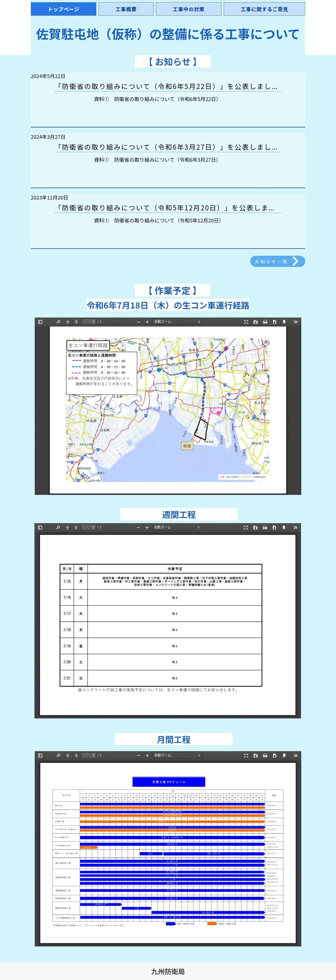Open the 工事概要 tab
Image resolution: width=336 pixels, height=980 pixels.
(126, 9)
